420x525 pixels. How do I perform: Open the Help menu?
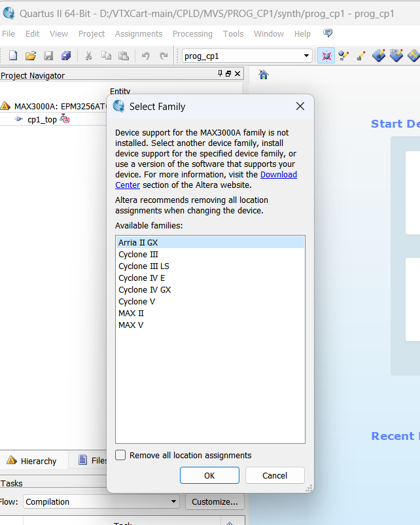click(302, 34)
